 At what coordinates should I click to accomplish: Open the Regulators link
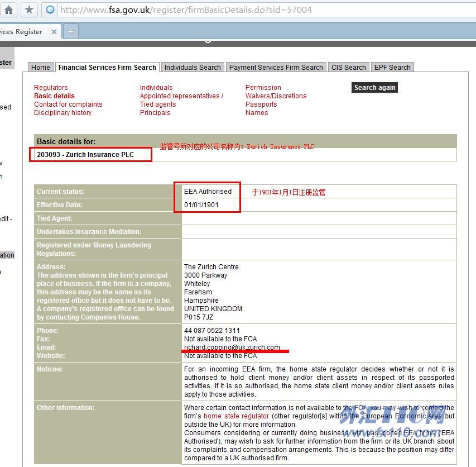pos(51,88)
